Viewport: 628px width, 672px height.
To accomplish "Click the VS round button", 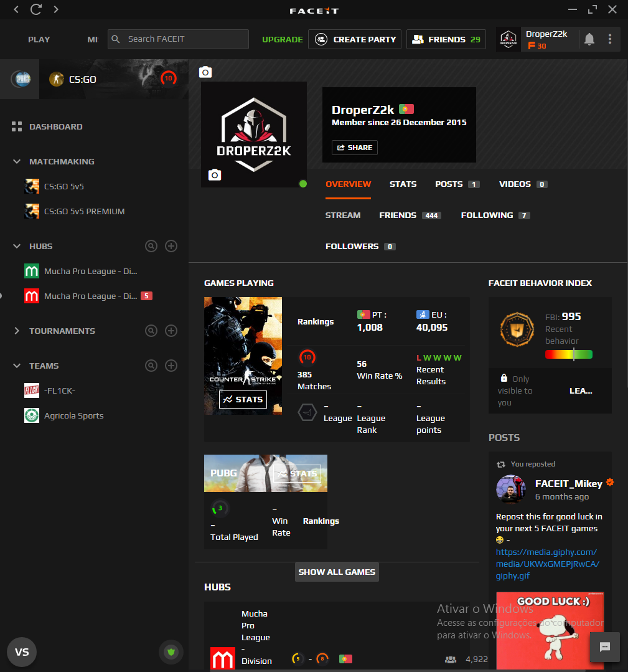I will (22, 652).
